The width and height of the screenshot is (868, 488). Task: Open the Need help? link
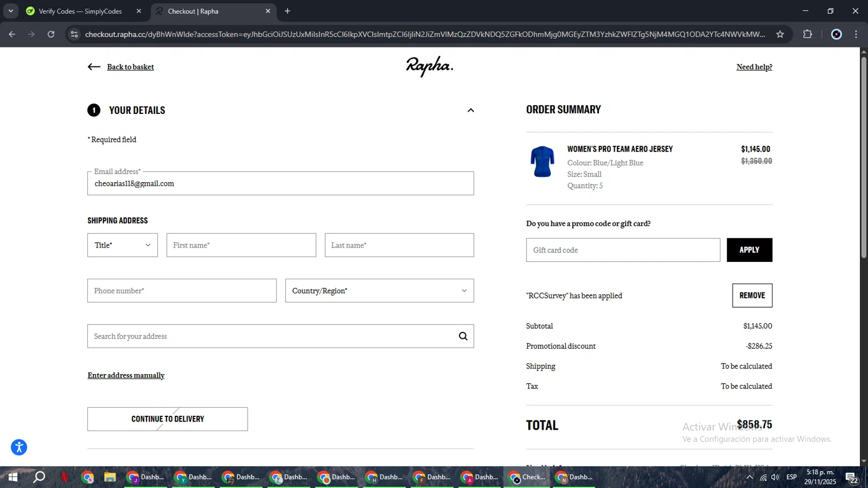click(754, 67)
